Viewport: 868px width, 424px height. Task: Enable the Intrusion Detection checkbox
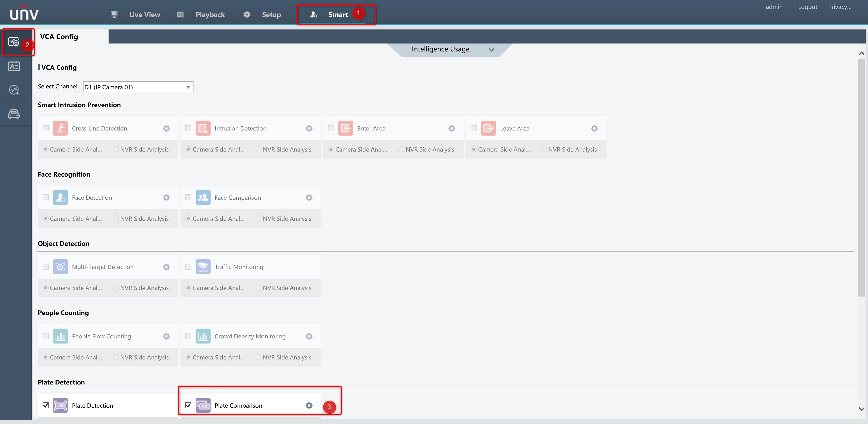(x=188, y=128)
